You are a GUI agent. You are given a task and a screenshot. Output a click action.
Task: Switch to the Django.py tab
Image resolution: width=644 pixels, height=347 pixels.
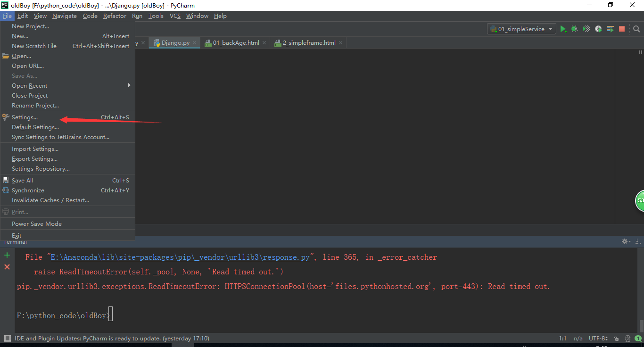175,43
